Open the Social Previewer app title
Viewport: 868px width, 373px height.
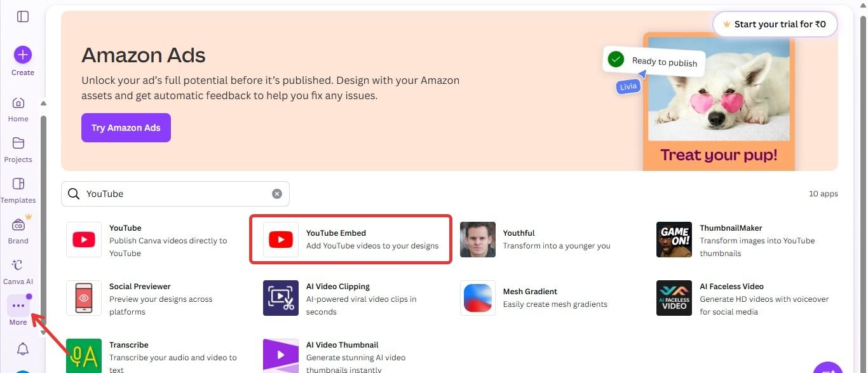pyautogui.click(x=140, y=287)
